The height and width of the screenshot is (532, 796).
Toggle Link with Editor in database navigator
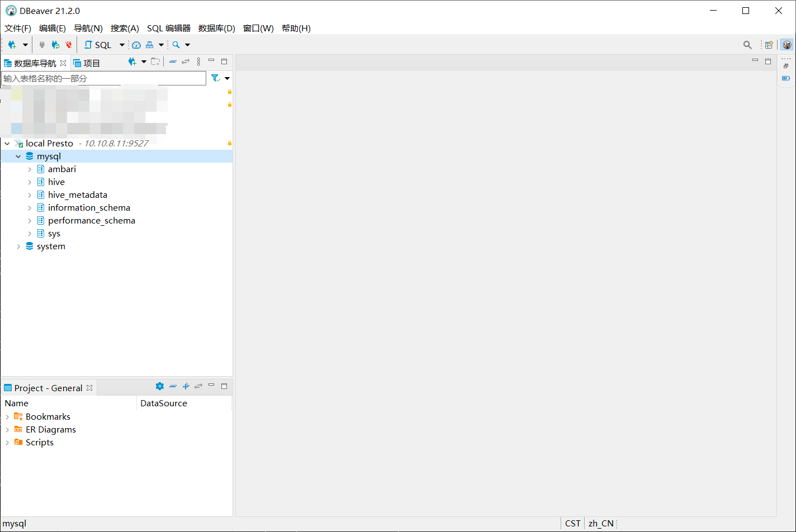[186, 61]
